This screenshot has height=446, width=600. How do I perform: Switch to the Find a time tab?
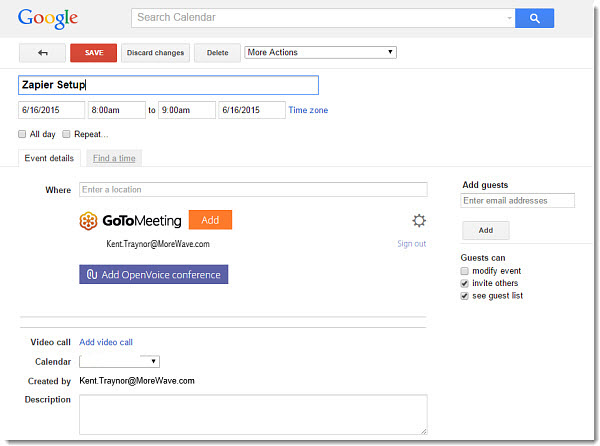tap(114, 158)
